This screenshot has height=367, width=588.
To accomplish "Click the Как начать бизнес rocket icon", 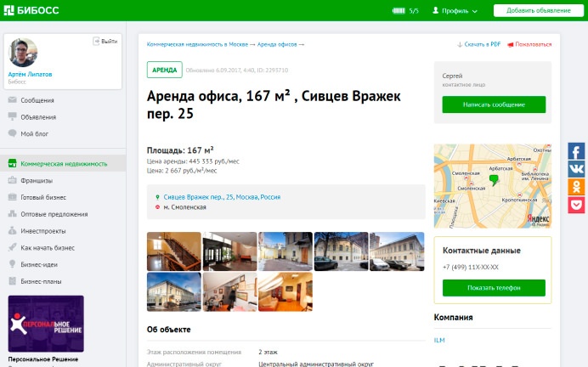I will (x=13, y=247).
